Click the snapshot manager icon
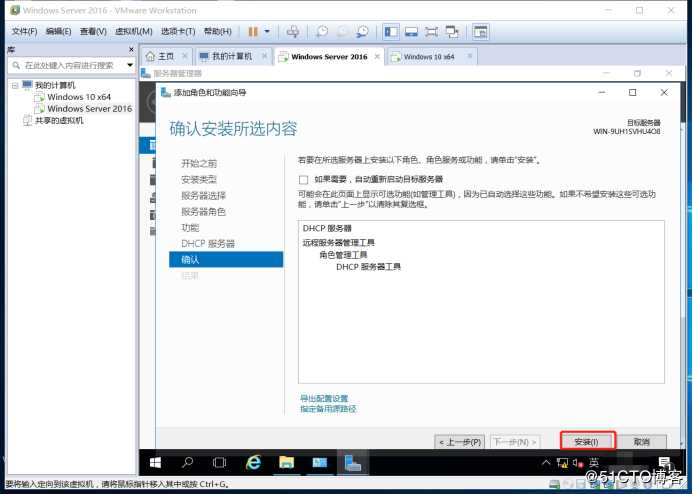Viewport: 693px width, 494px height. click(x=362, y=32)
